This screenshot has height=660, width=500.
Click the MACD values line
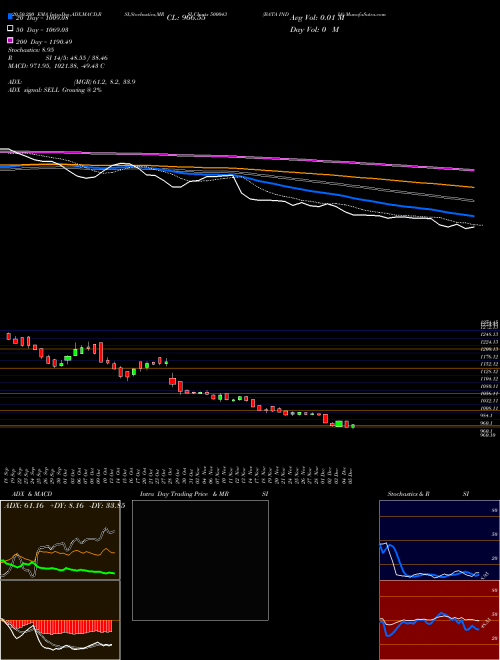tap(56, 66)
